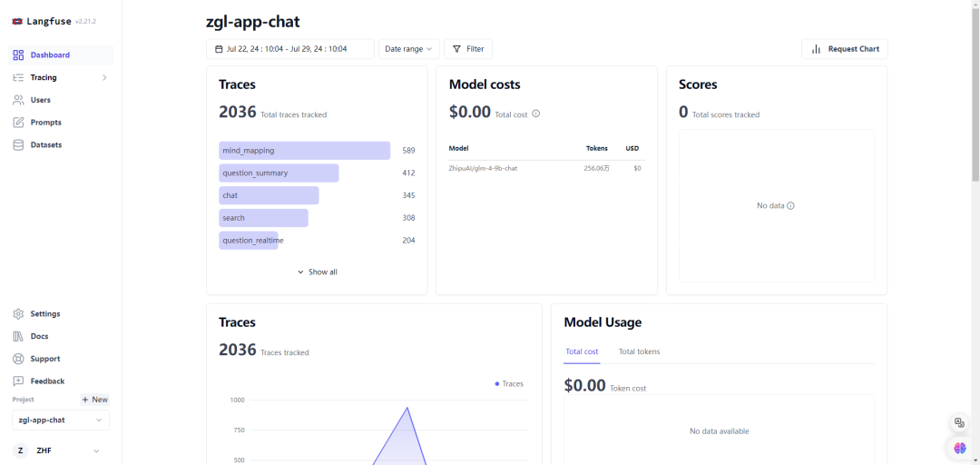980x465 pixels.
Task: Select the Total cost tab
Action: 582,351
